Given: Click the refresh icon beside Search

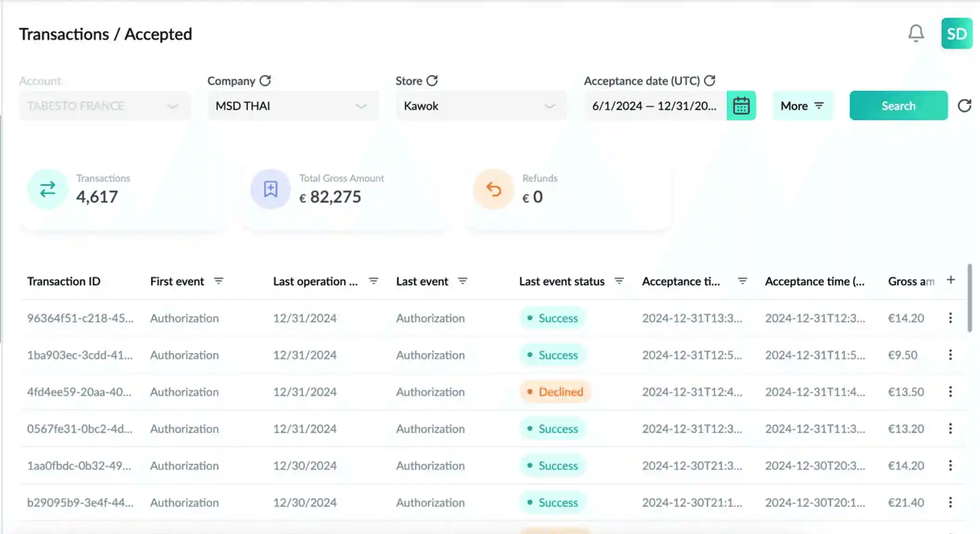Looking at the screenshot, I should coord(964,106).
